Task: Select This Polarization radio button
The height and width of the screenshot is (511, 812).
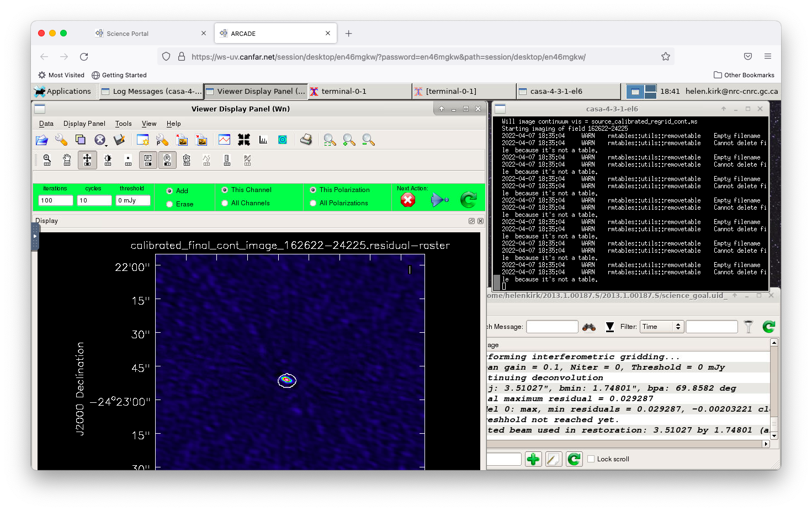Action: 313,190
